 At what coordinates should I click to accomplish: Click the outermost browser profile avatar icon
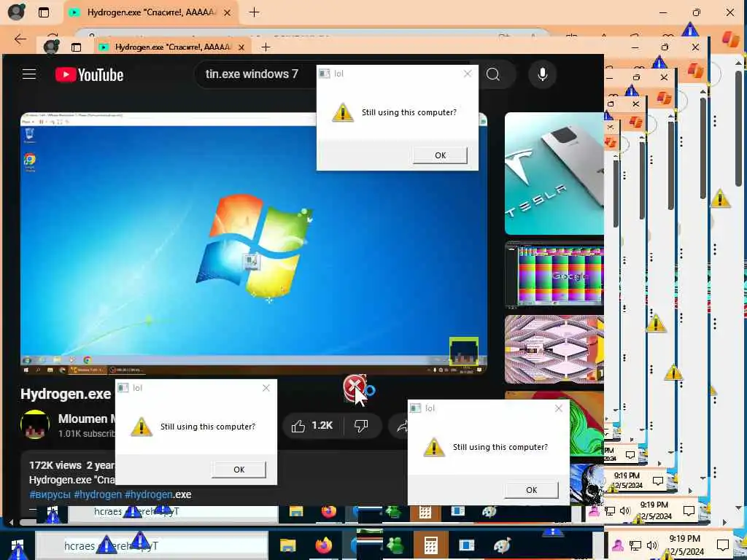point(16,12)
